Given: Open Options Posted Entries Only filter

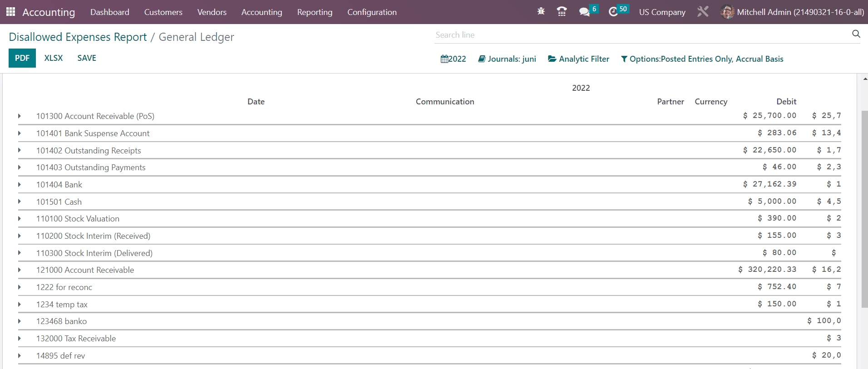Looking at the screenshot, I should point(702,59).
